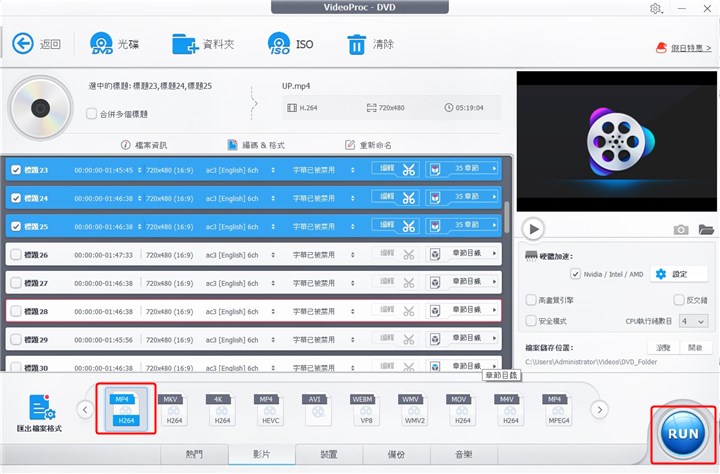Select MP4 H264 output format
The image size is (720, 474).
tap(126, 409)
